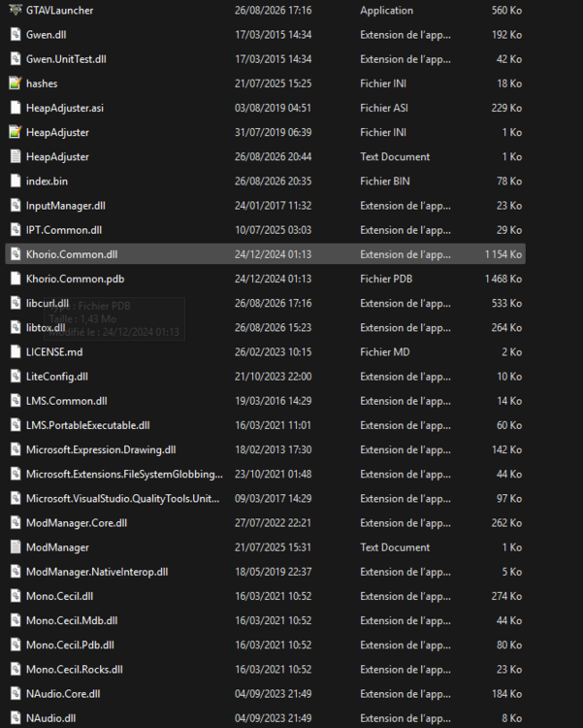
Task: Click the Microsoft.Expression.Drawing.dll file icon
Action: [x=16, y=449]
